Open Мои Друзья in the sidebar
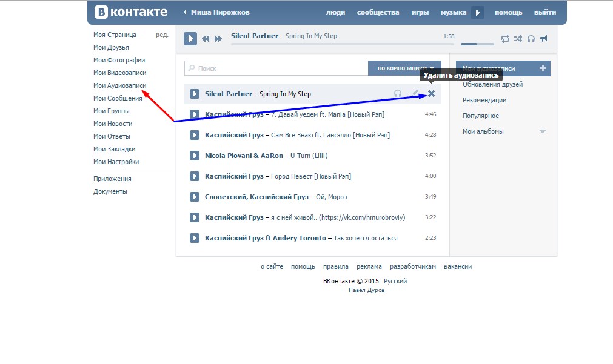 111,48
